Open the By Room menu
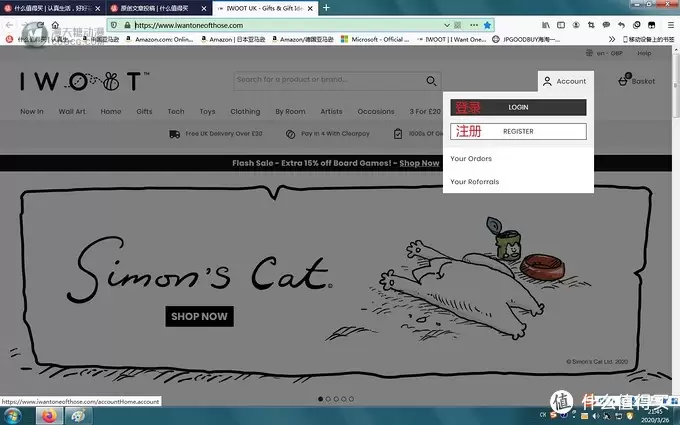Screen dimensions: 680x425 (x=290, y=111)
